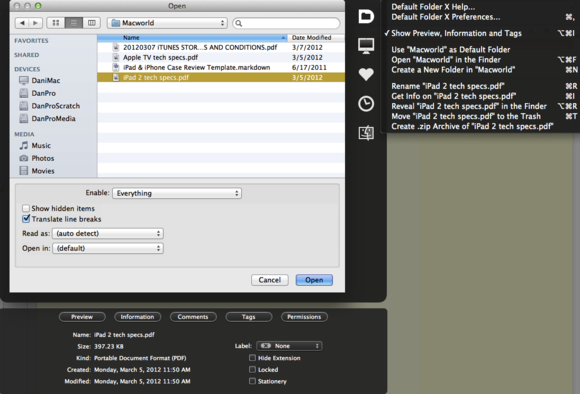The width and height of the screenshot is (580, 394).
Task: Click the search magnifier icon
Action: [239, 23]
